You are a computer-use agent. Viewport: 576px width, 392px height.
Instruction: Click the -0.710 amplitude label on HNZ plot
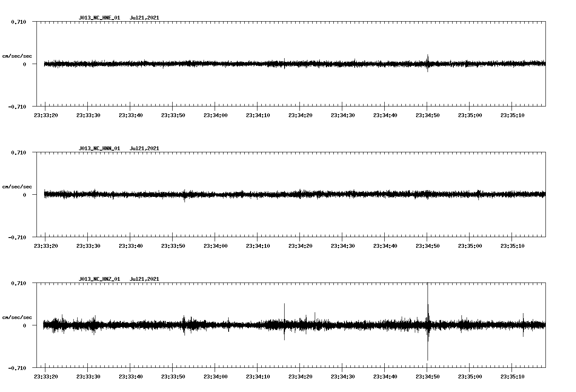click(17, 367)
